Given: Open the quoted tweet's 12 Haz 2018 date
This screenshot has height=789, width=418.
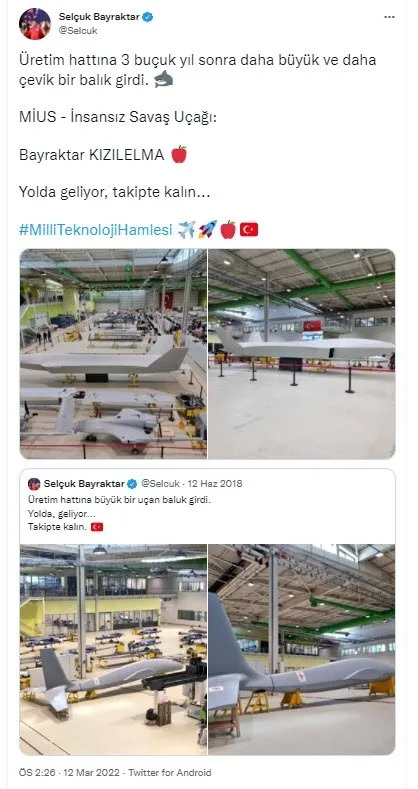Looking at the screenshot, I should [x=215, y=484].
